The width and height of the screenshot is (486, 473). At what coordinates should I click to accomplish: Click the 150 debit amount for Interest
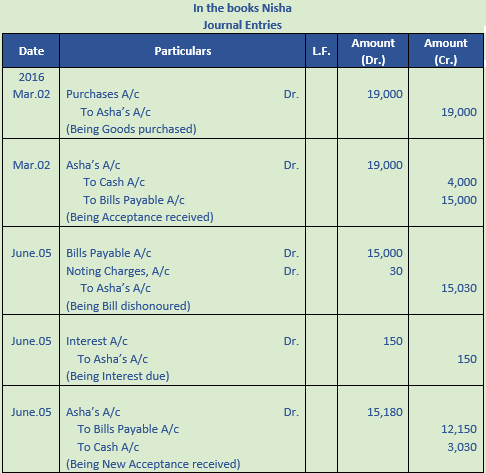393,341
